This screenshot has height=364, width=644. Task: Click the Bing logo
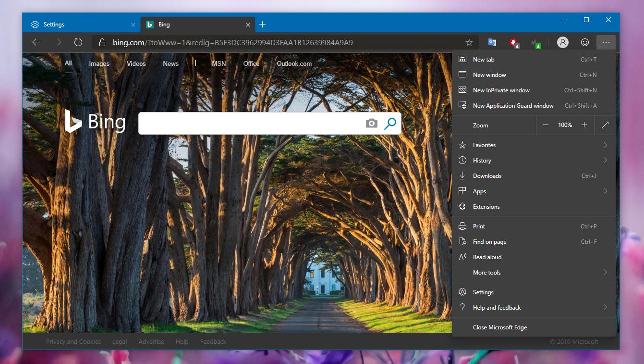(95, 122)
